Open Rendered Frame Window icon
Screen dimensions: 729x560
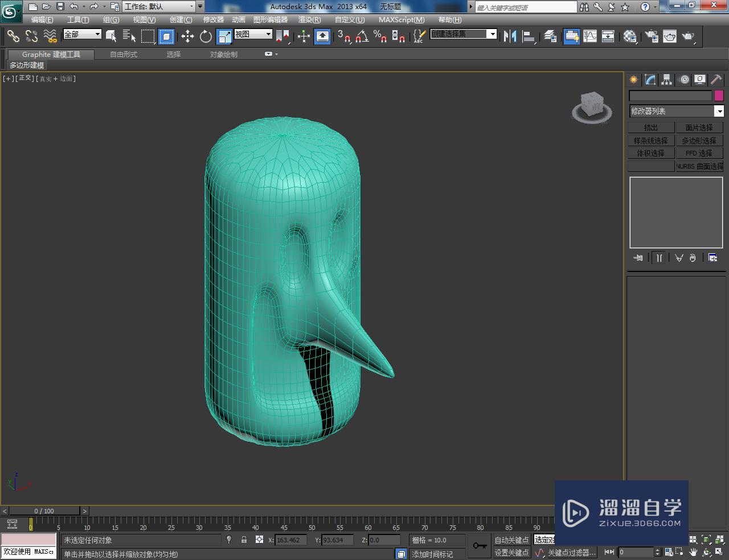[670, 36]
